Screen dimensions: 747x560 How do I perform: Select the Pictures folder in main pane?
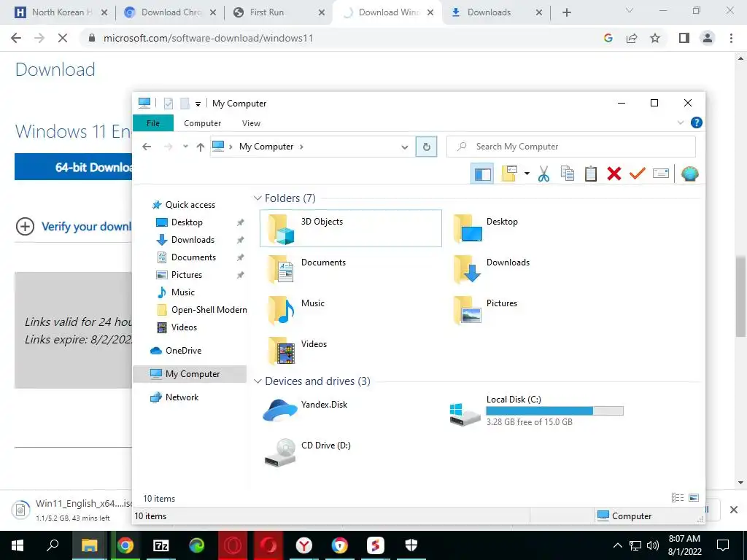pyautogui.click(x=536, y=309)
